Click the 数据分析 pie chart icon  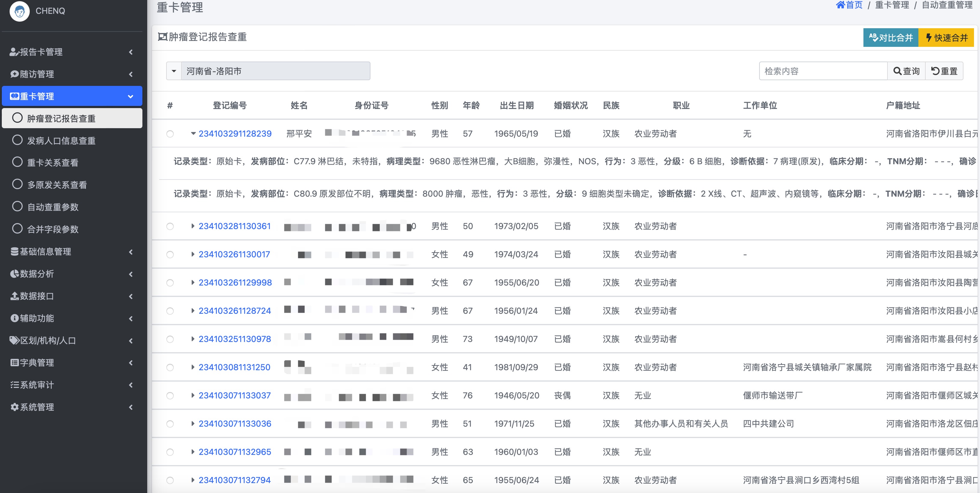coord(14,274)
